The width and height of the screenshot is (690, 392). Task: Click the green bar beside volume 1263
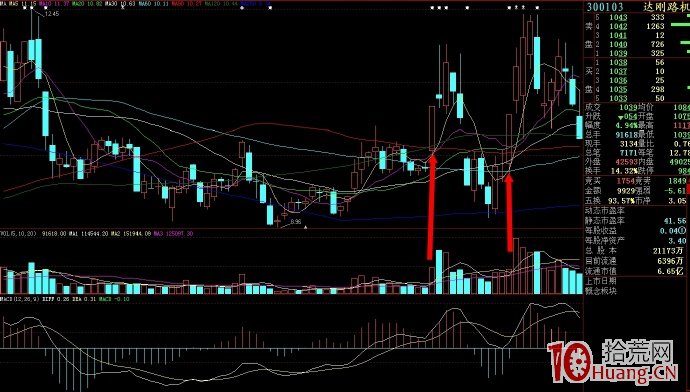click(679, 25)
